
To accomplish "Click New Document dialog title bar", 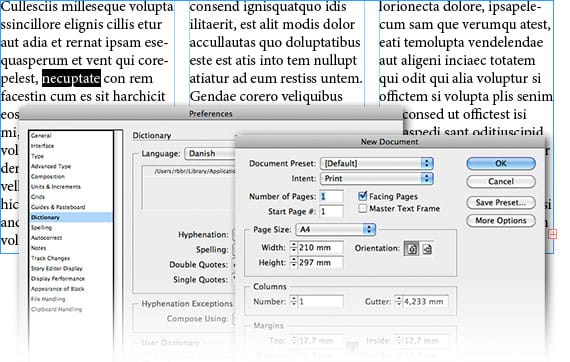I will [389, 141].
